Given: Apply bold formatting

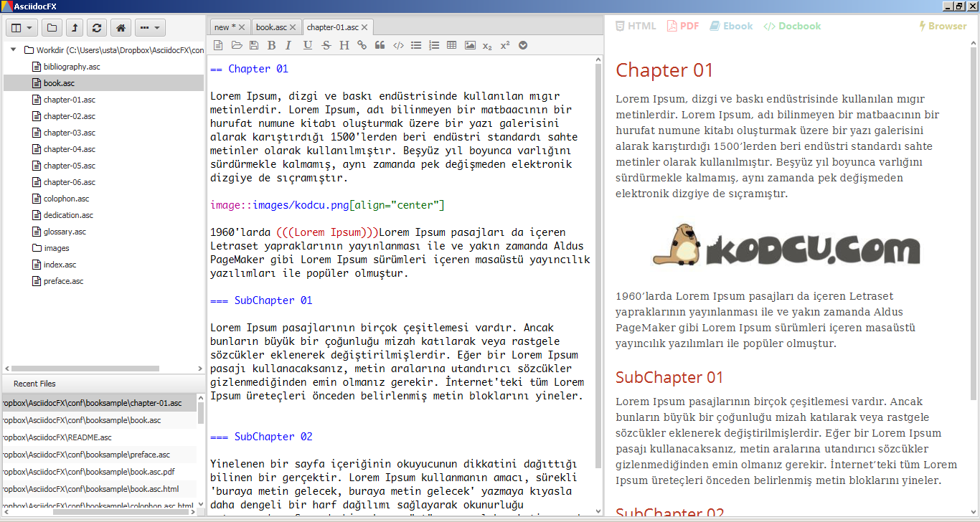Looking at the screenshot, I should tap(271, 45).
